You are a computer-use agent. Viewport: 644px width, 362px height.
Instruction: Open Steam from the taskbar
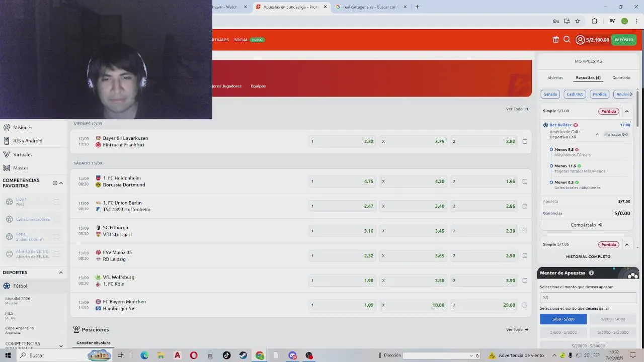click(x=243, y=355)
